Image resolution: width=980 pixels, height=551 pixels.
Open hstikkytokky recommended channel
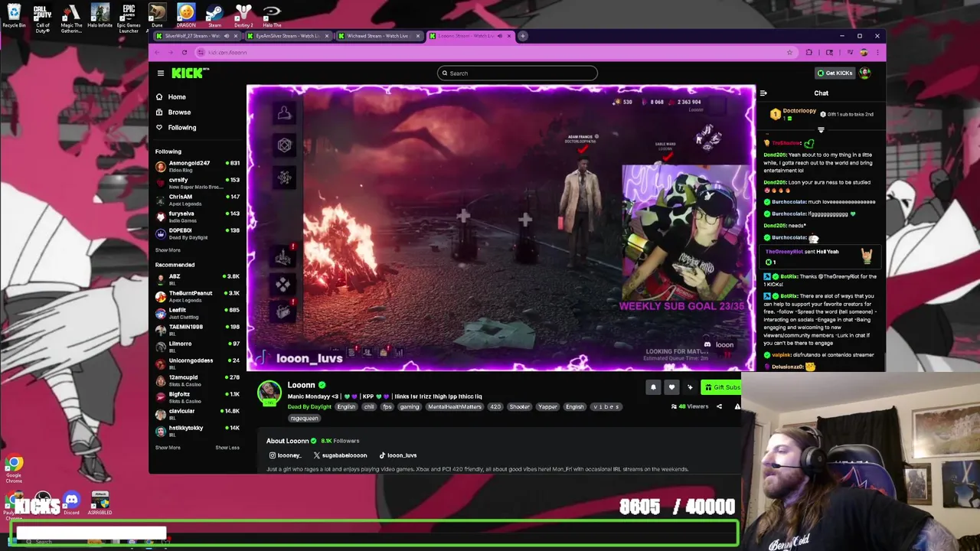click(198, 431)
